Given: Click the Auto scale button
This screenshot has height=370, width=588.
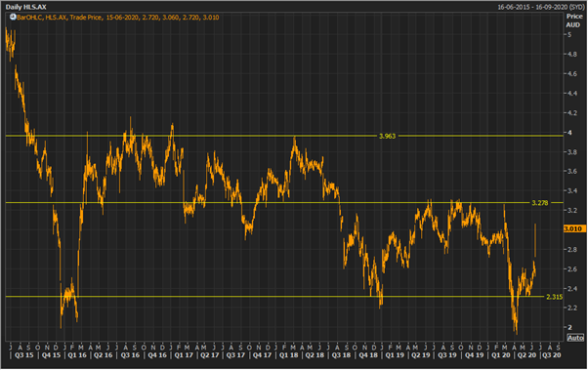Looking at the screenshot, I should [x=575, y=338].
